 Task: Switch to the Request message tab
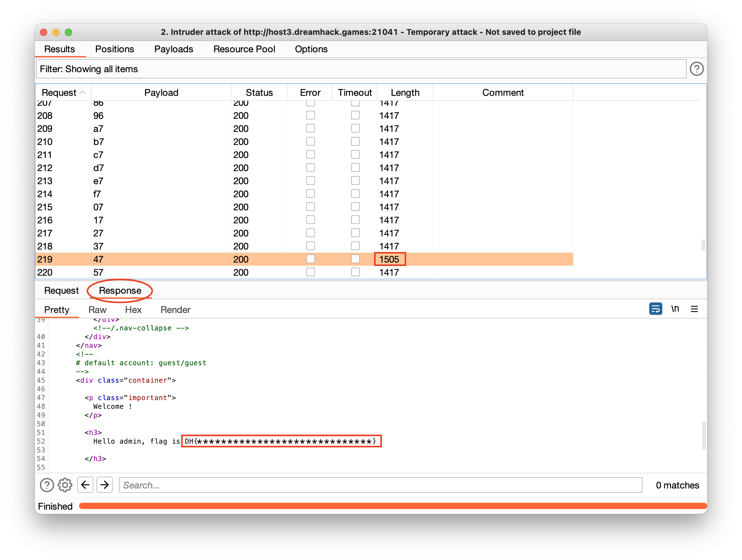(x=61, y=290)
